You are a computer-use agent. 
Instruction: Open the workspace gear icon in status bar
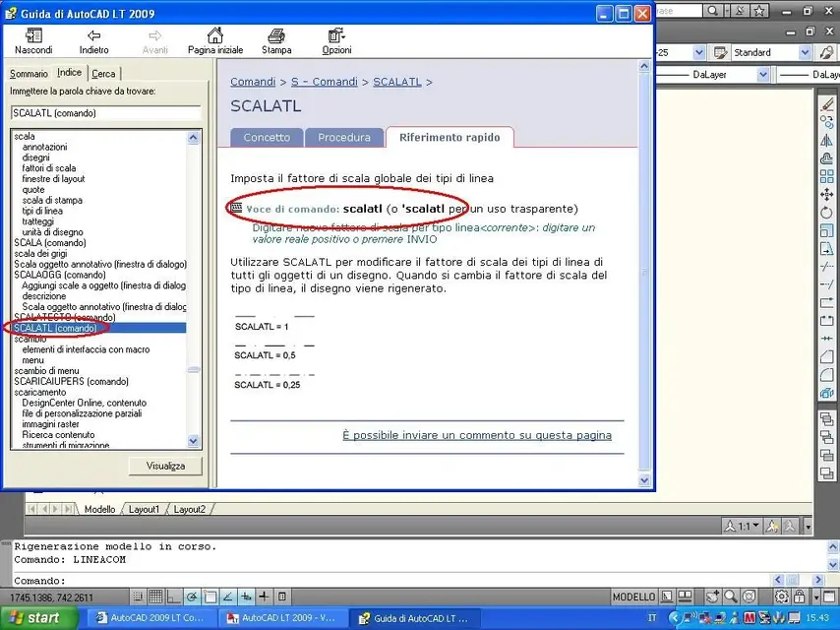(781, 597)
